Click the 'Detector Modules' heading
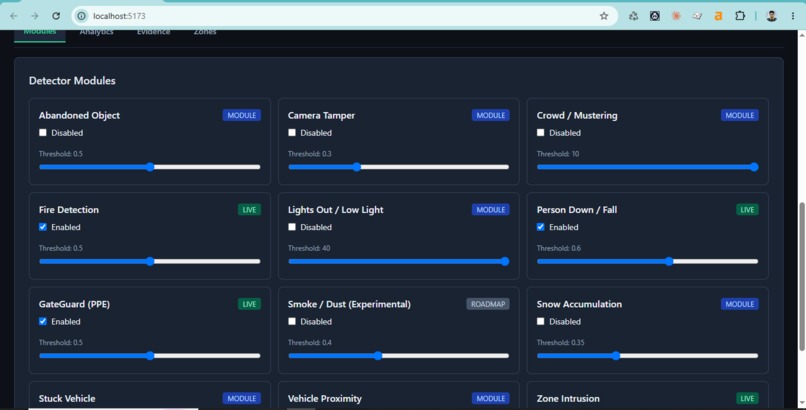The width and height of the screenshot is (806, 410). pos(72,81)
